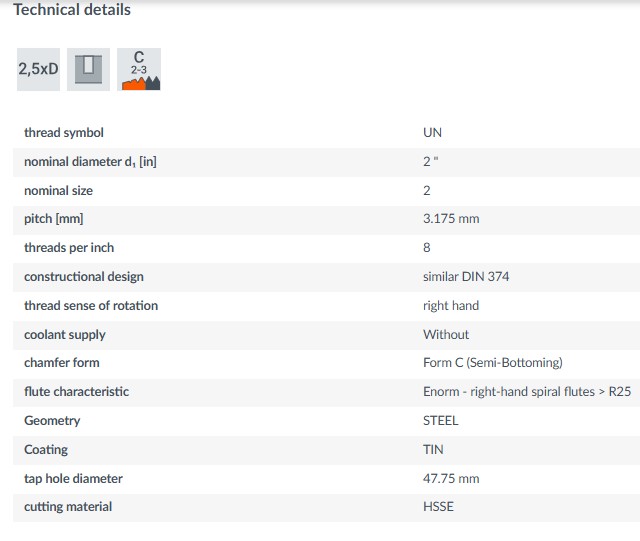
Task: Select the HSSE cutting material value
Action: (438, 507)
